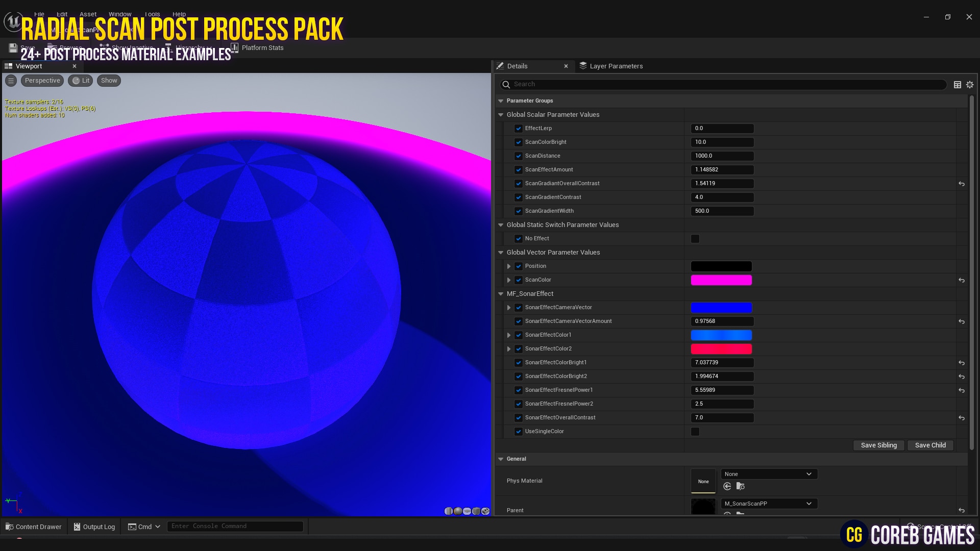Open Details panel settings gear

click(969, 85)
